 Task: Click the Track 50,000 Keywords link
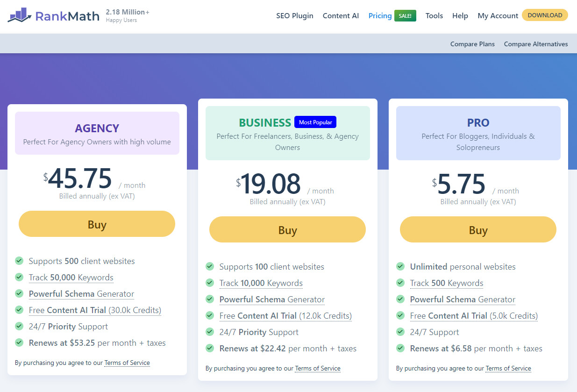point(71,277)
